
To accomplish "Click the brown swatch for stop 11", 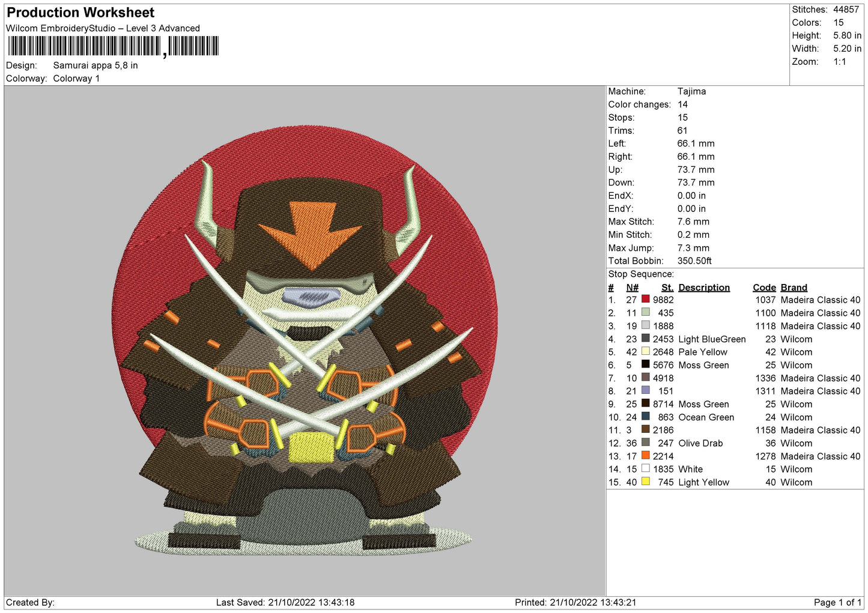I will (646, 429).
